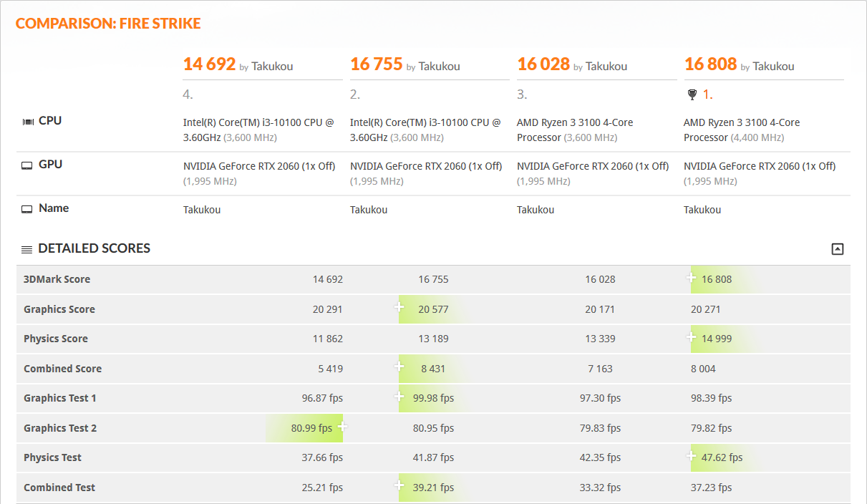Open the 14 692 score result
Screen dimensions: 867x504
coord(210,64)
